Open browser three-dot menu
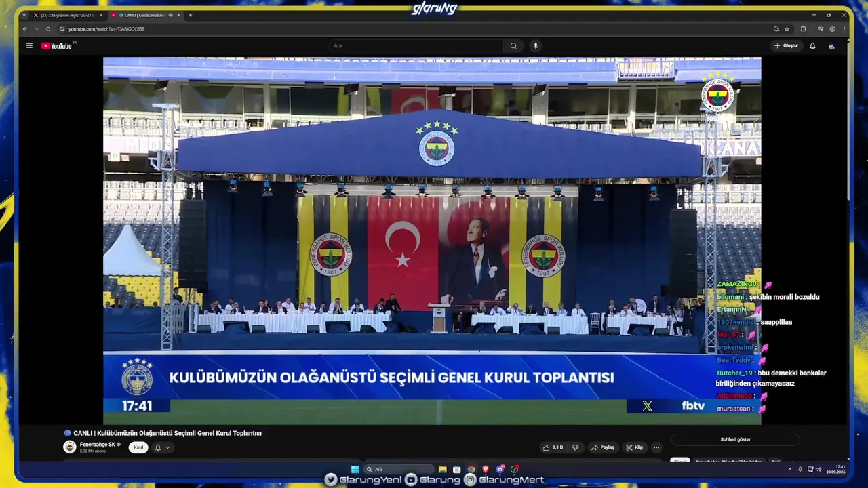The width and height of the screenshot is (868, 488). [844, 29]
